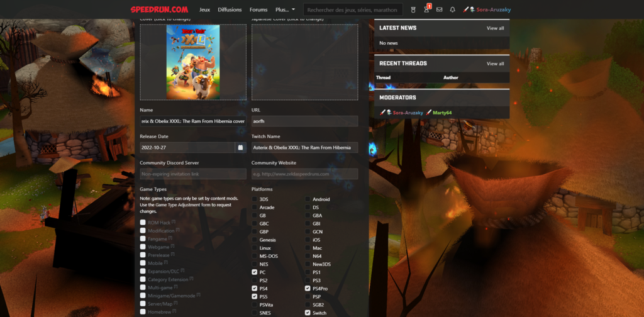
Task: Click the empty Japanese Cover upload area
Action: click(305, 62)
